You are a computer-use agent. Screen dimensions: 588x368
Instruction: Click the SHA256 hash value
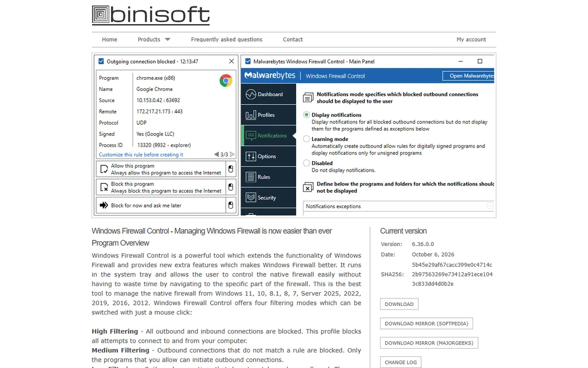[x=452, y=274]
